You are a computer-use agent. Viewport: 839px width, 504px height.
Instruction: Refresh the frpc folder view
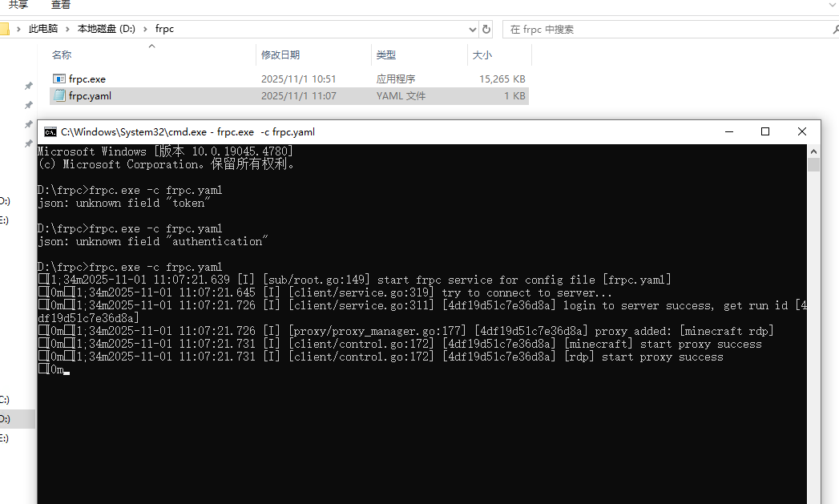(x=486, y=29)
